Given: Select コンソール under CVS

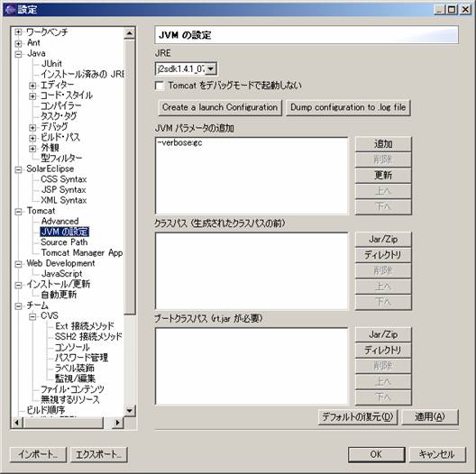Looking at the screenshot, I should tap(72, 347).
